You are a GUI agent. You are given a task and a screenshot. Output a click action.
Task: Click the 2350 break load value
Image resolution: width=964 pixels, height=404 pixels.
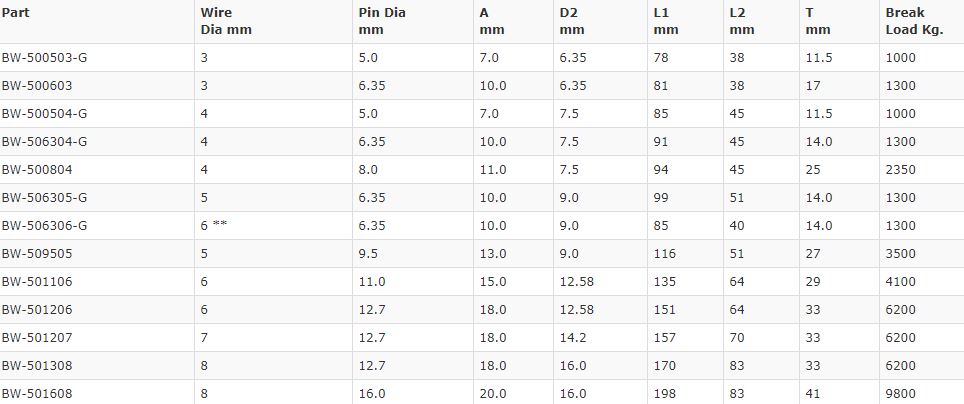coord(901,170)
